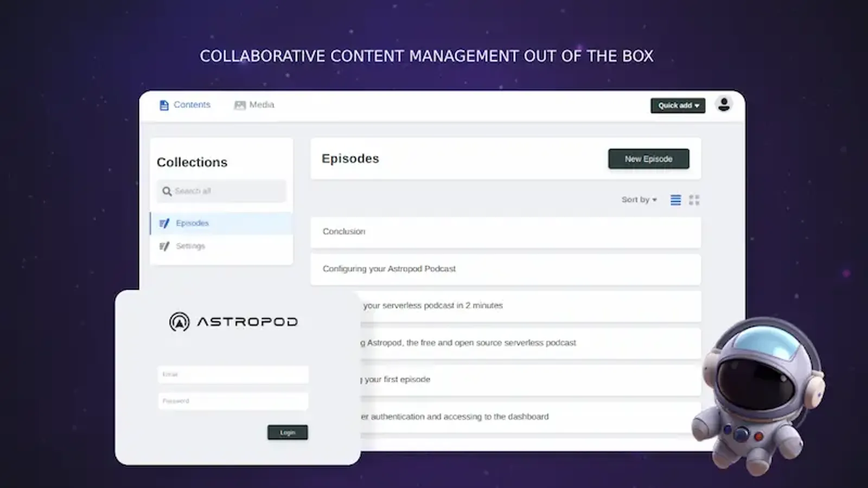This screenshot has width=868, height=488.
Task: Open the Contents tab
Action: coord(192,105)
